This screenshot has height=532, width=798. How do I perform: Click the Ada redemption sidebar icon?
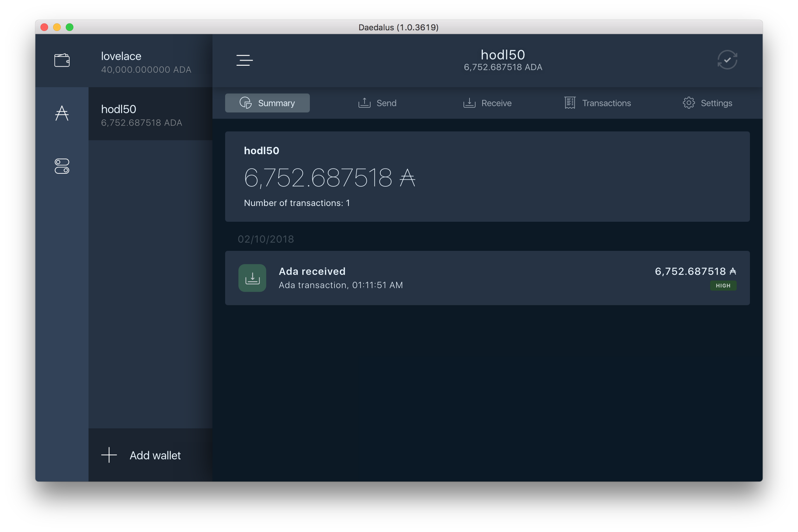coord(62,113)
